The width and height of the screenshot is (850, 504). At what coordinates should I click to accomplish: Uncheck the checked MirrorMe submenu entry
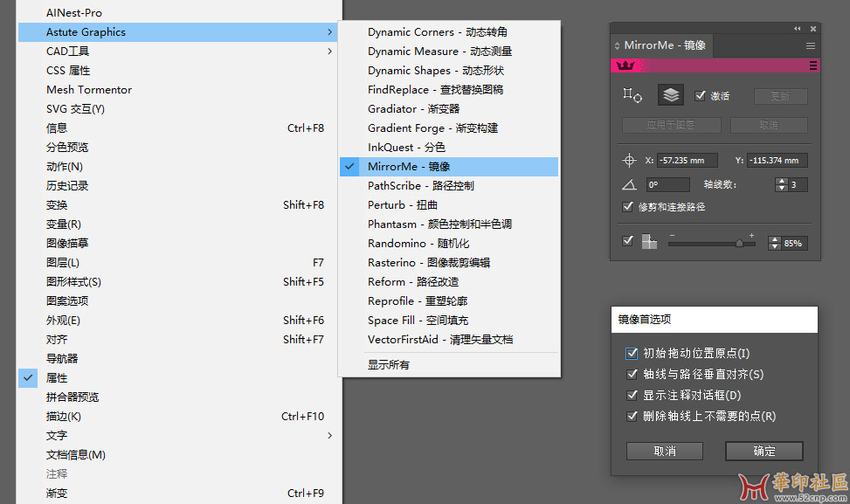(x=449, y=166)
